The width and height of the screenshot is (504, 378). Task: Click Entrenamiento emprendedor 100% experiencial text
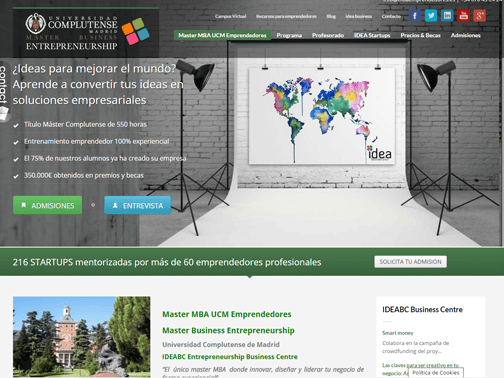tap(96, 141)
